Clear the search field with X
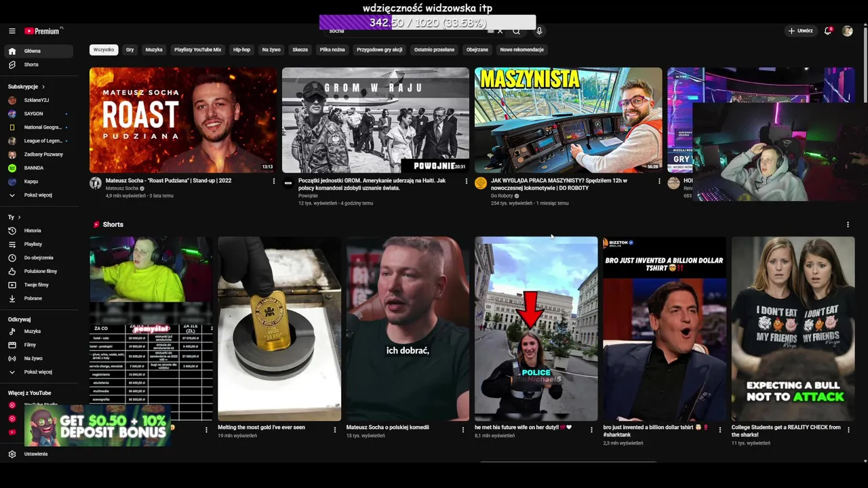Image resolution: width=868 pixels, height=488 pixels. coord(500,31)
